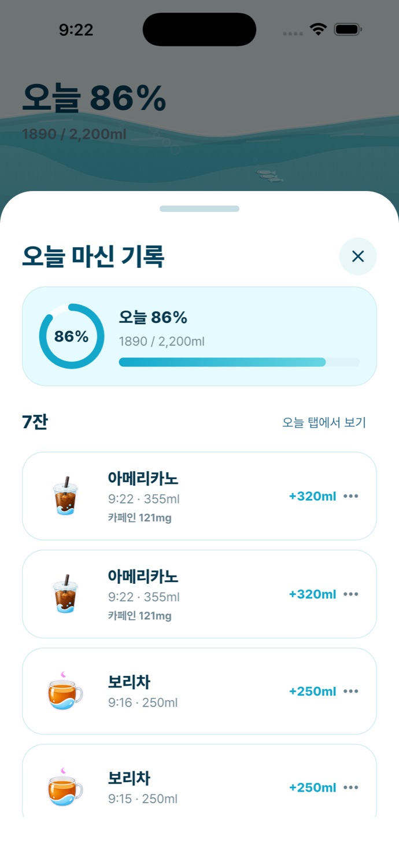The height and width of the screenshot is (868, 399).
Task: Tap the Wi-Fi icon in the status bar
Action: (x=318, y=30)
